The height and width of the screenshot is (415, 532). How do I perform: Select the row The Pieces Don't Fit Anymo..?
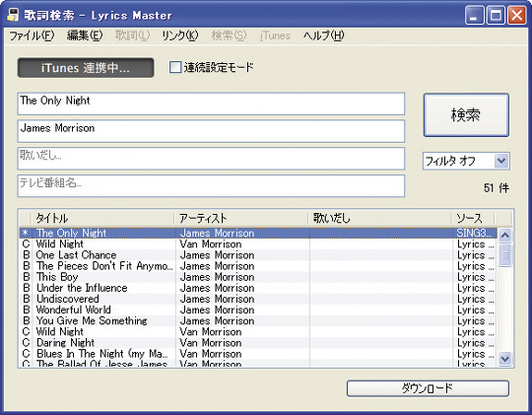pos(258,266)
